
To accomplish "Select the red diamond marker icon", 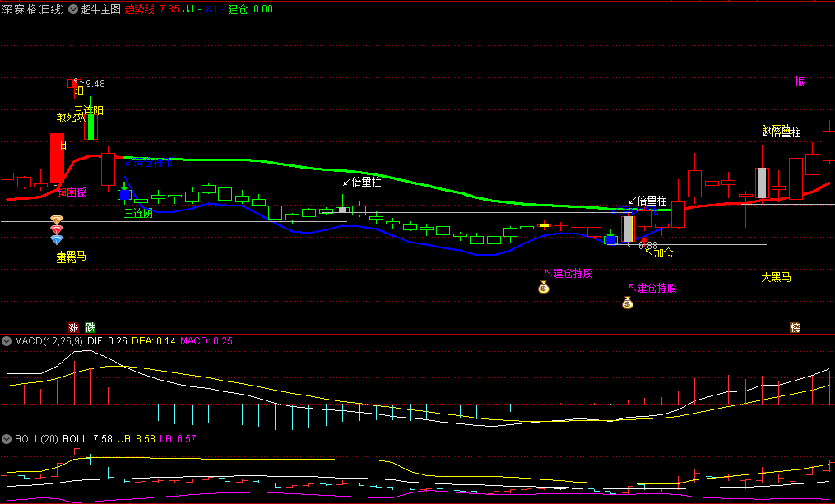I will (57, 229).
